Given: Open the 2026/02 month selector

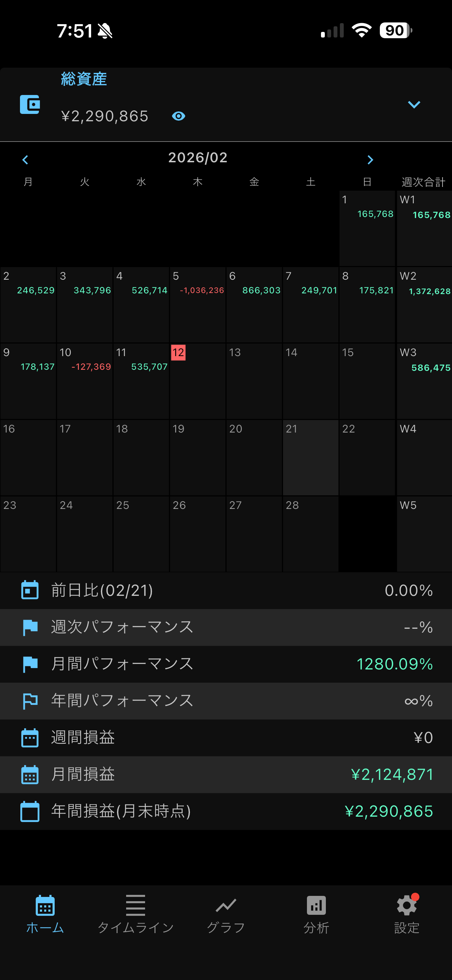Looking at the screenshot, I should coord(198,158).
